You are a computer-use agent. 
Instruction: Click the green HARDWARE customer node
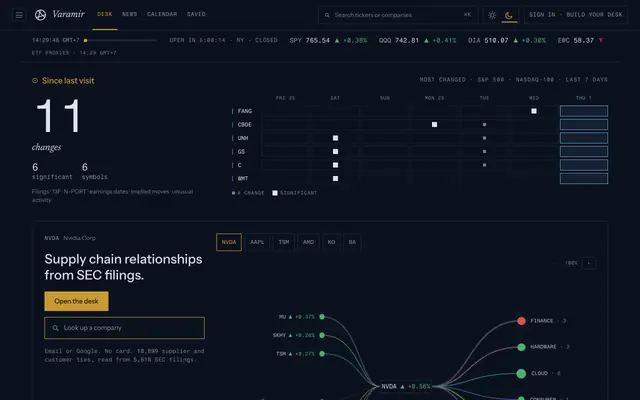[x=521, y=347]
